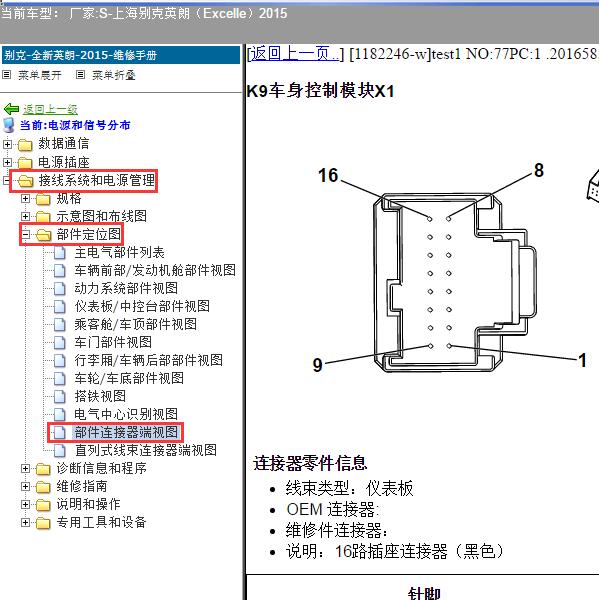Click the 说明和操作 folder icon

(43, 505)
